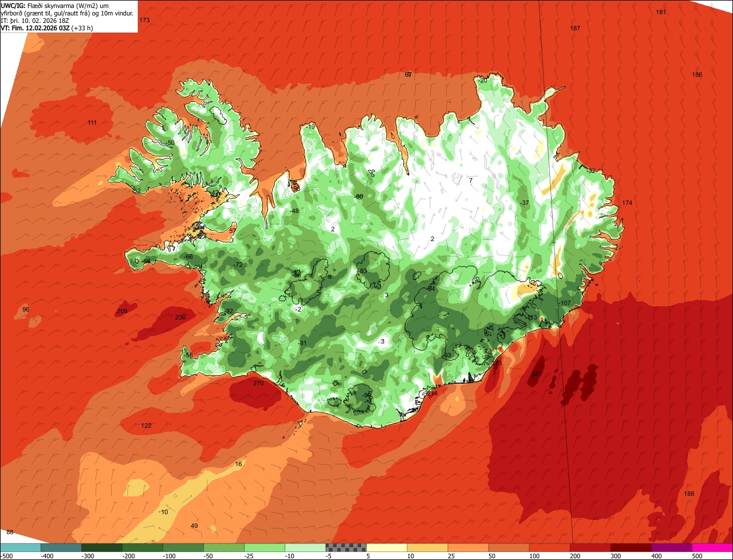Screen dimensions: 733x560
Task: Click the value 88 on the map
Action: pyautogui.click(x=10, y=532)
